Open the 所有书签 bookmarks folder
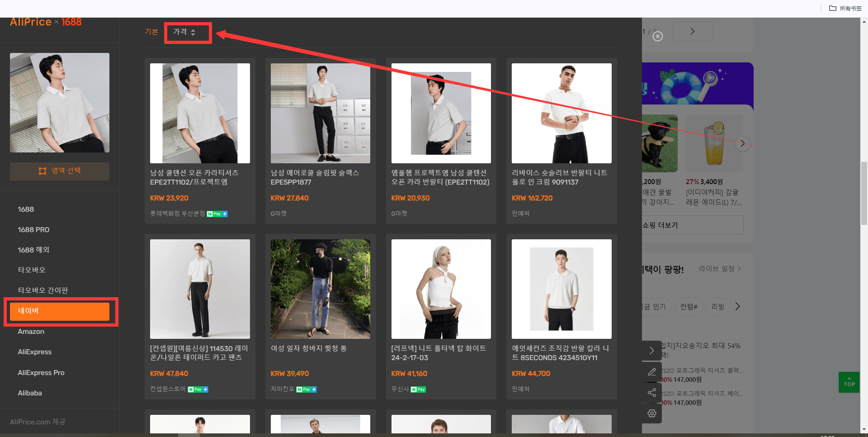Image resolution: width=868 pixels, height=437 pixels. click(845, 8)
